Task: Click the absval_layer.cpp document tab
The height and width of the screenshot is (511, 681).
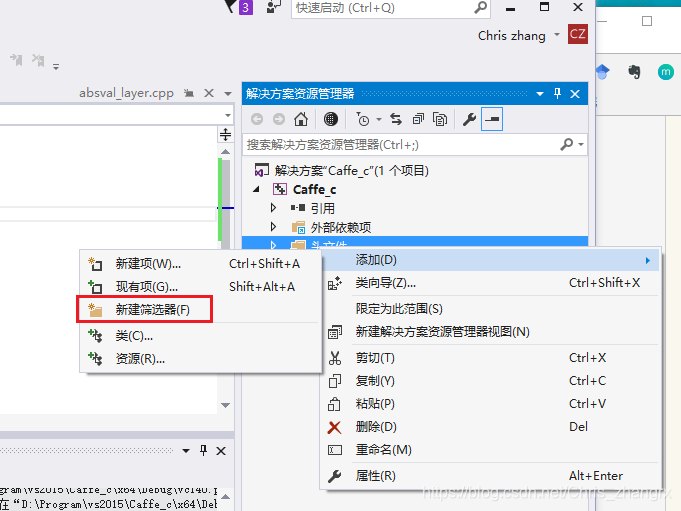Action: click(x=126, y=93)
